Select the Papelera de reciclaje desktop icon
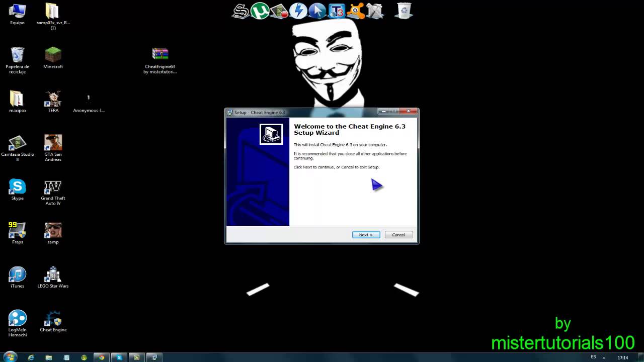Viewport: 644px width, 362px height. [x=17, y=61]
